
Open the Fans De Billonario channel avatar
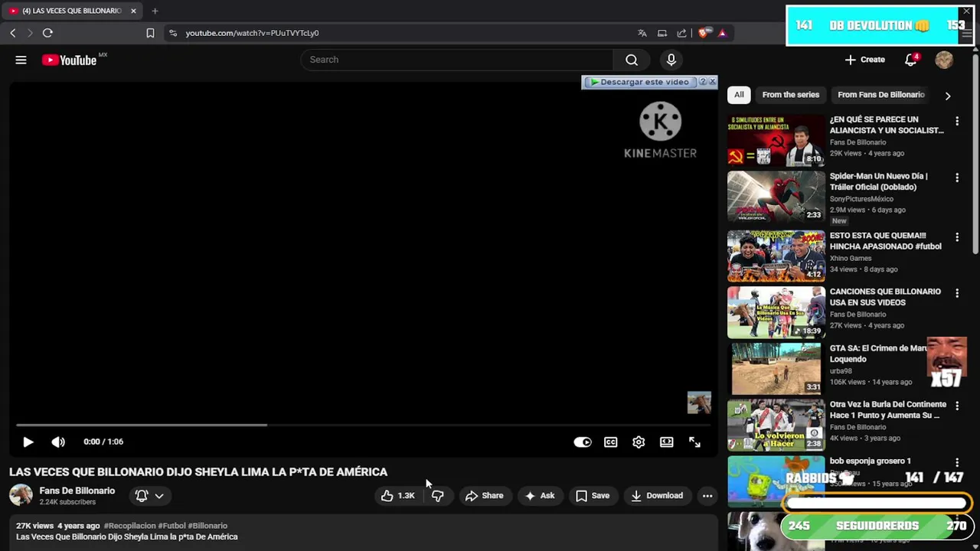pyautogui.click(x=21, y=495)
